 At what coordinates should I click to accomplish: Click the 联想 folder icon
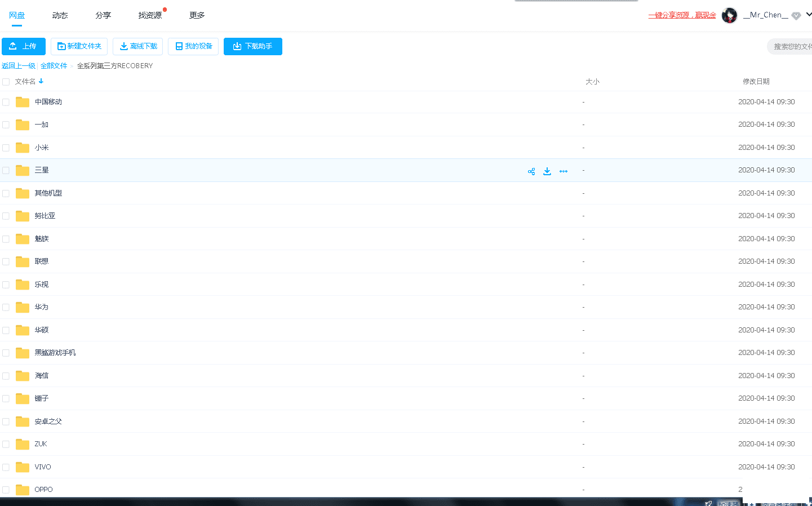(x=23, y=261)
